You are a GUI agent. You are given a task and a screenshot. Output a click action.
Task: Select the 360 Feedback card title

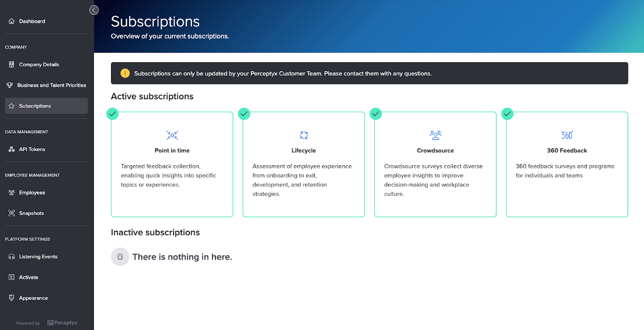point(567,150)
